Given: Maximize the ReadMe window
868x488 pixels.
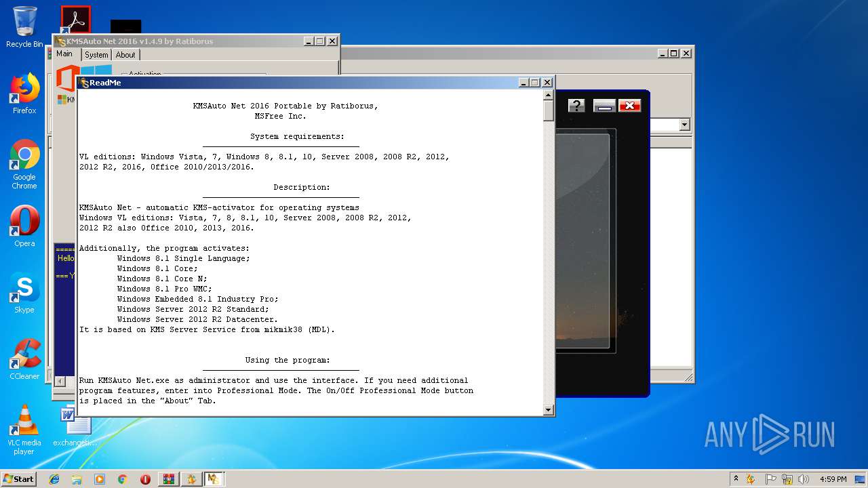Looking at the screenshot, I should coord(535,83).
